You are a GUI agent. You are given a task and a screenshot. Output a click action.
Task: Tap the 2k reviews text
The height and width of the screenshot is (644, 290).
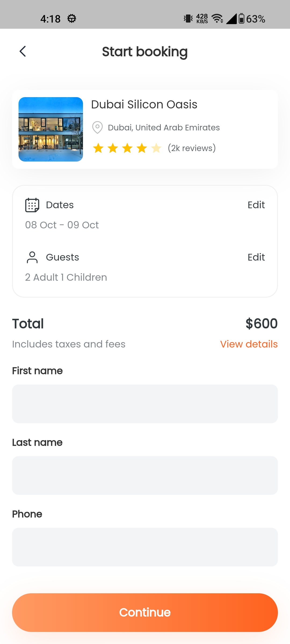192,148
